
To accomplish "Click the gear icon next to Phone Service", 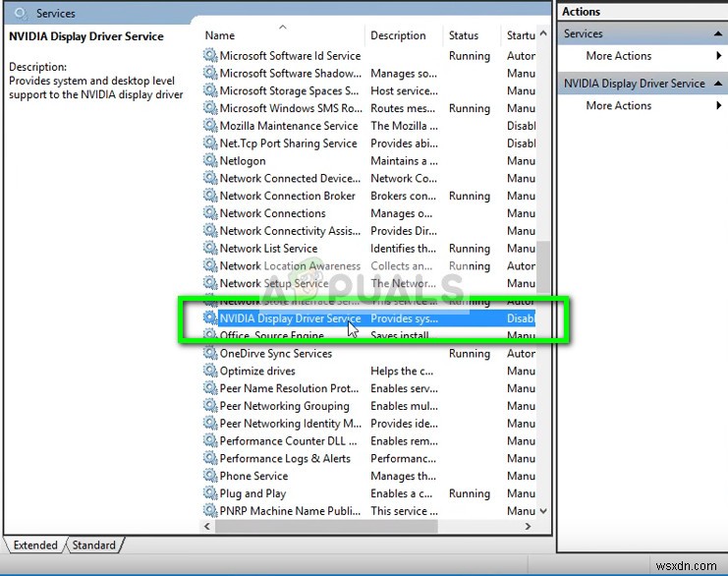I will coord(210,475).
